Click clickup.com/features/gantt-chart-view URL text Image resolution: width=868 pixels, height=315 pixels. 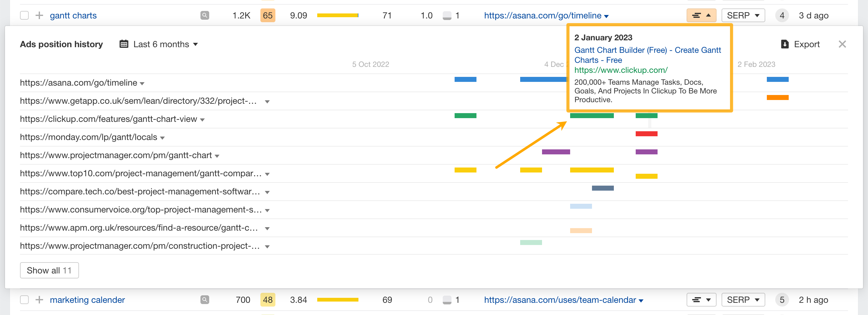pos(109,119)
